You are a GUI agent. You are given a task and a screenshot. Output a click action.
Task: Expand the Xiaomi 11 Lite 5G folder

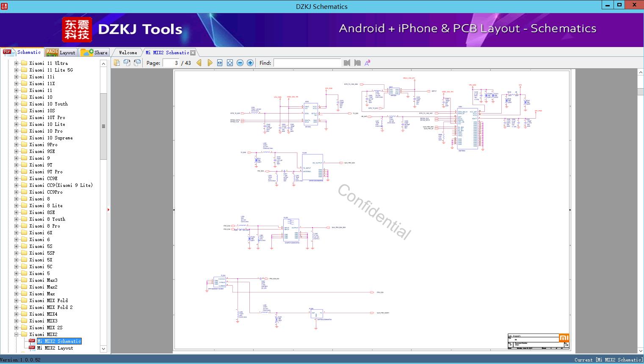click(x=16, y=70)
